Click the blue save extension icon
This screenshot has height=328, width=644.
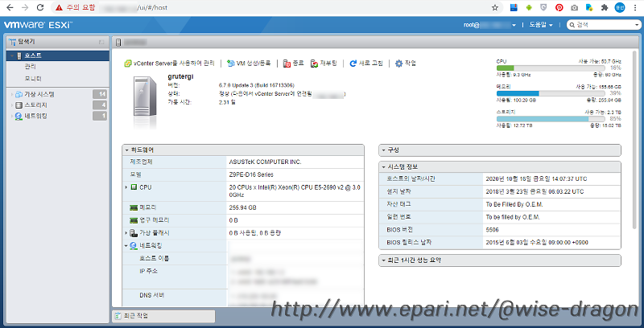(x=514, y=7)
